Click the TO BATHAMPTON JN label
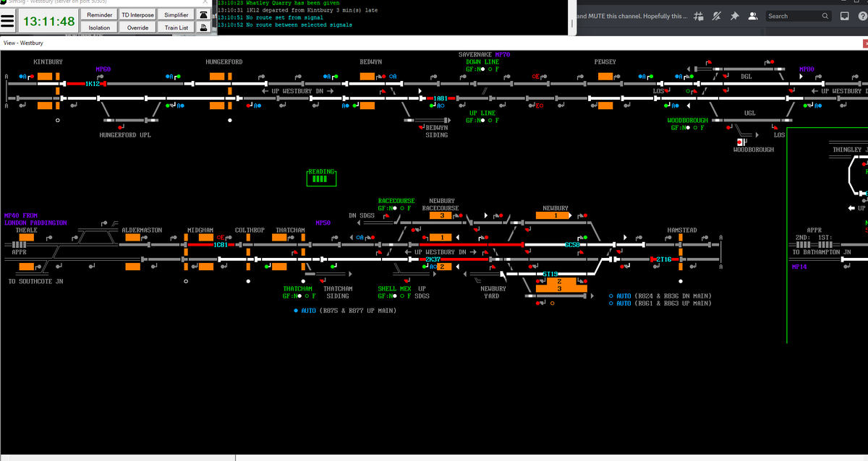This screenshot has height=461, width=868. [820, 252]
